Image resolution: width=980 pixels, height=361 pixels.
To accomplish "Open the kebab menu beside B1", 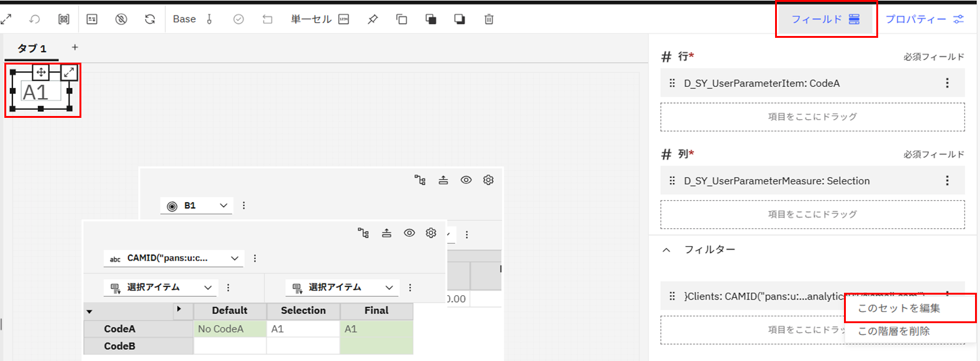I will [x=244, y=205].
